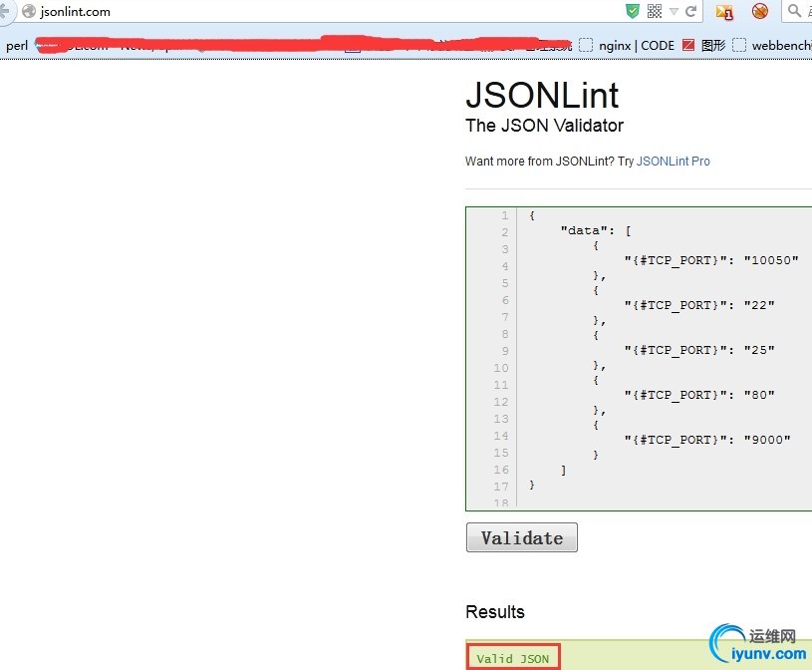Screen dimensions: 812x670
Task: Click the Valid JSON result message
Action: (513, 659)
